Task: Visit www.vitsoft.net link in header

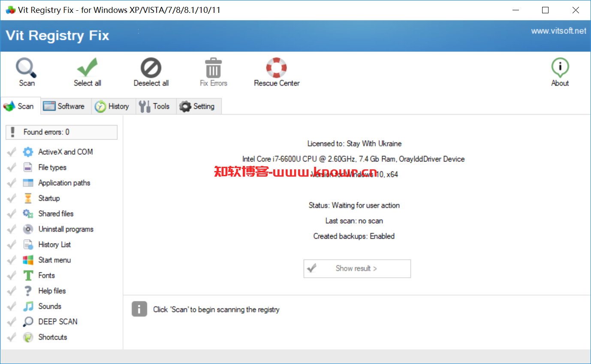Action: point(558,31)
